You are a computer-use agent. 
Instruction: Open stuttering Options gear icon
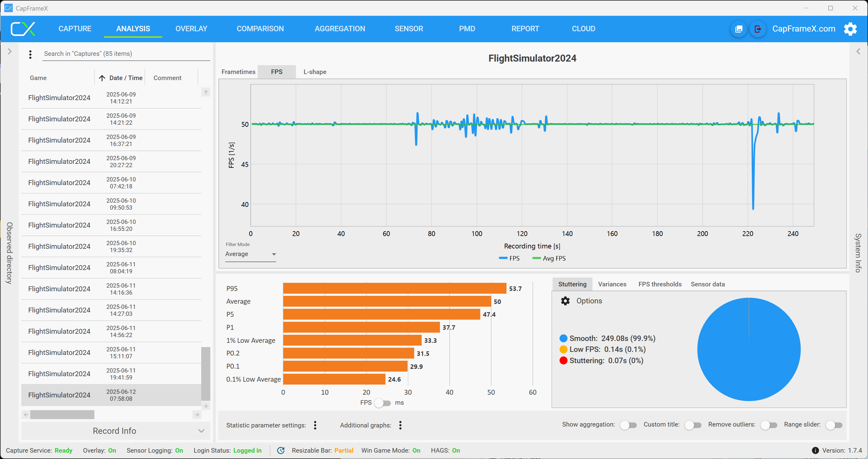(x=565, y=301)
